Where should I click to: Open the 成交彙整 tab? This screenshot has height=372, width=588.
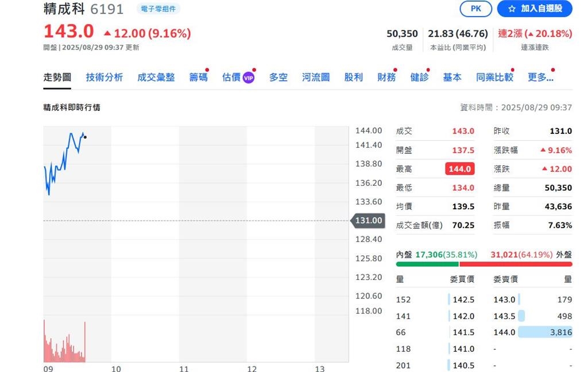157,76
